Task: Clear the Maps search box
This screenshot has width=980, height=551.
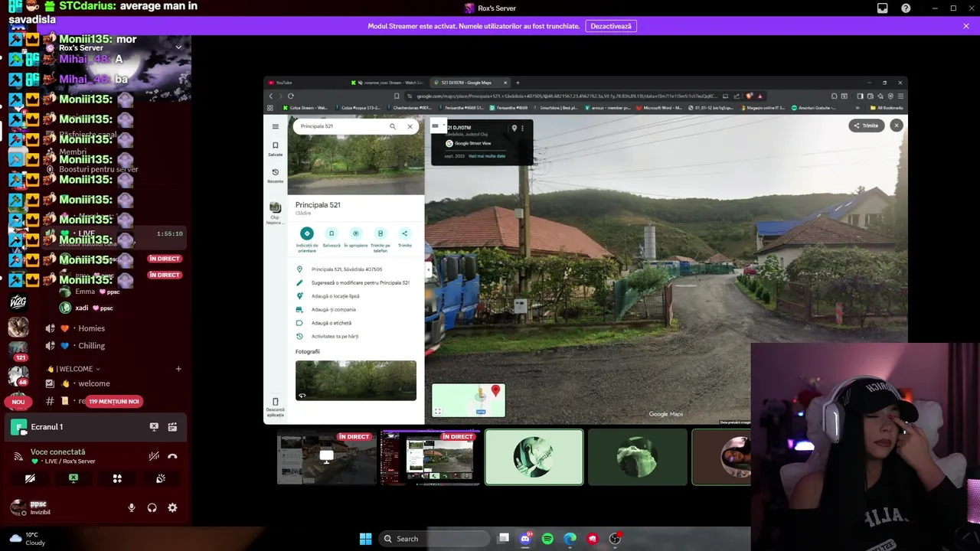Action: (x=410, y=126)
